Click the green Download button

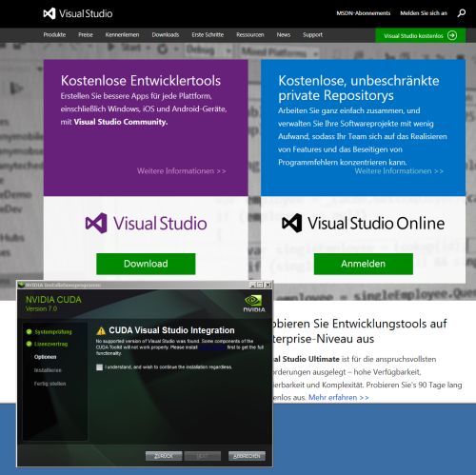tap(146, 264)
